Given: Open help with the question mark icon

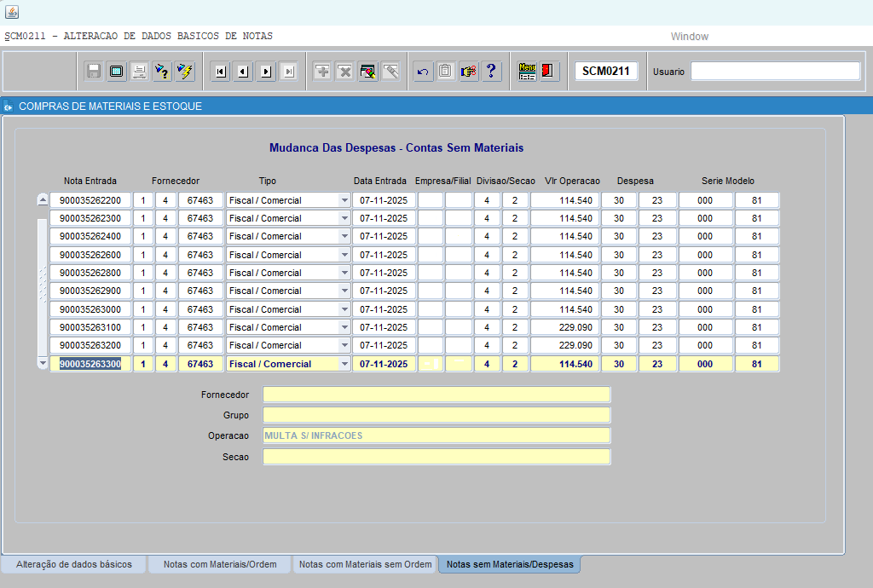Looking at the screenshot, I should tap(491, 72).
